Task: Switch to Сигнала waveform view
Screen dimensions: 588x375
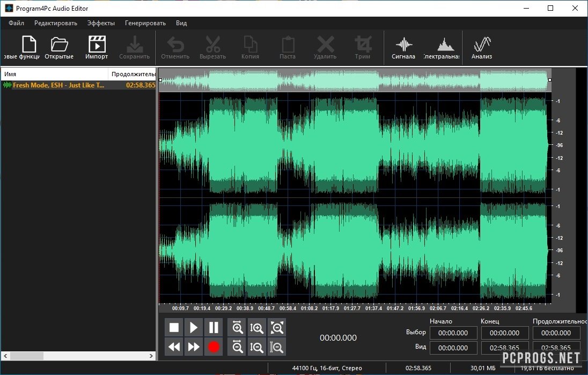Action: click(x=403, y=47)
